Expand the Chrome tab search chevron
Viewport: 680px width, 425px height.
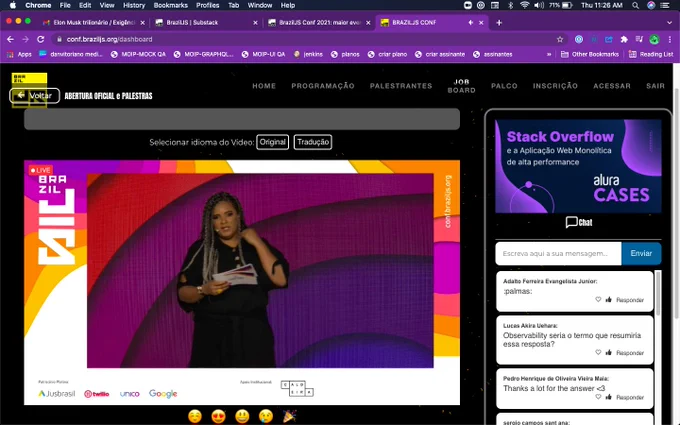coord(669,23)
